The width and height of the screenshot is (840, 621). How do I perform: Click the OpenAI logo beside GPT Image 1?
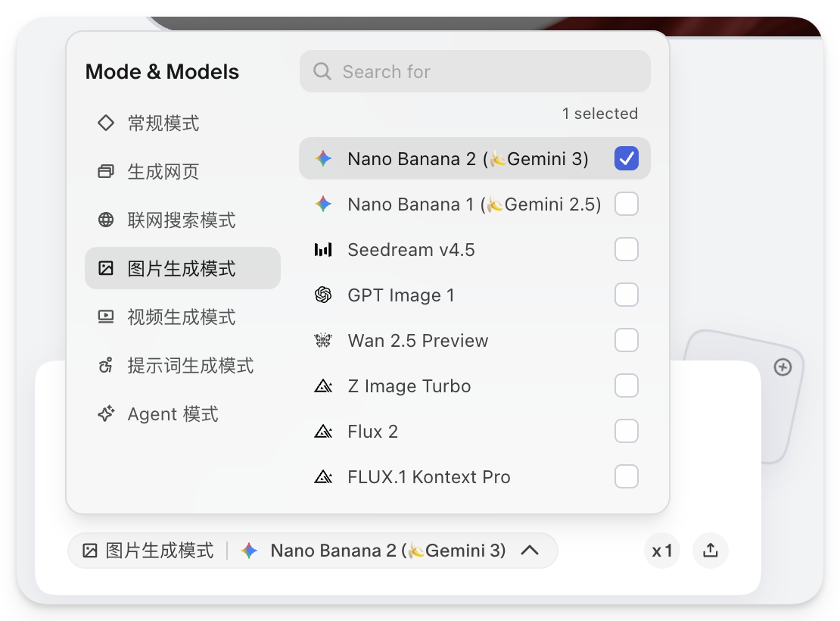tap(323, 295)
